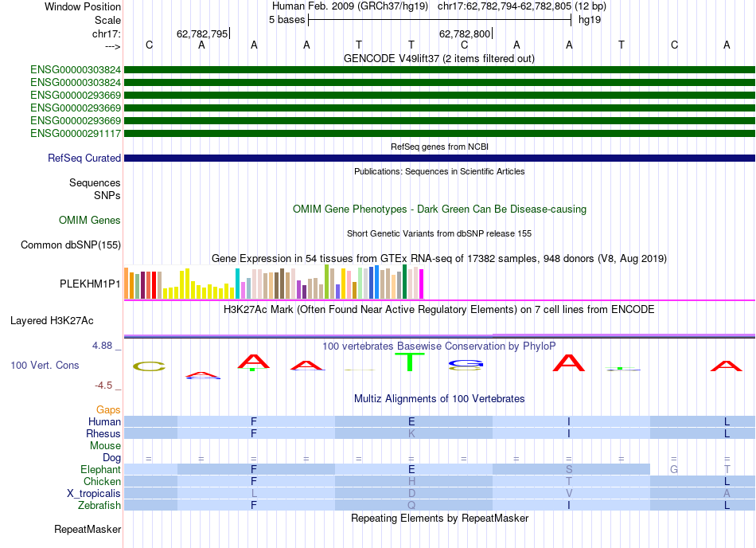Click the D codon in the X_tropicalis row
Image resolution: width=756 pixels, height=548 pixels.
click(411, 494)
